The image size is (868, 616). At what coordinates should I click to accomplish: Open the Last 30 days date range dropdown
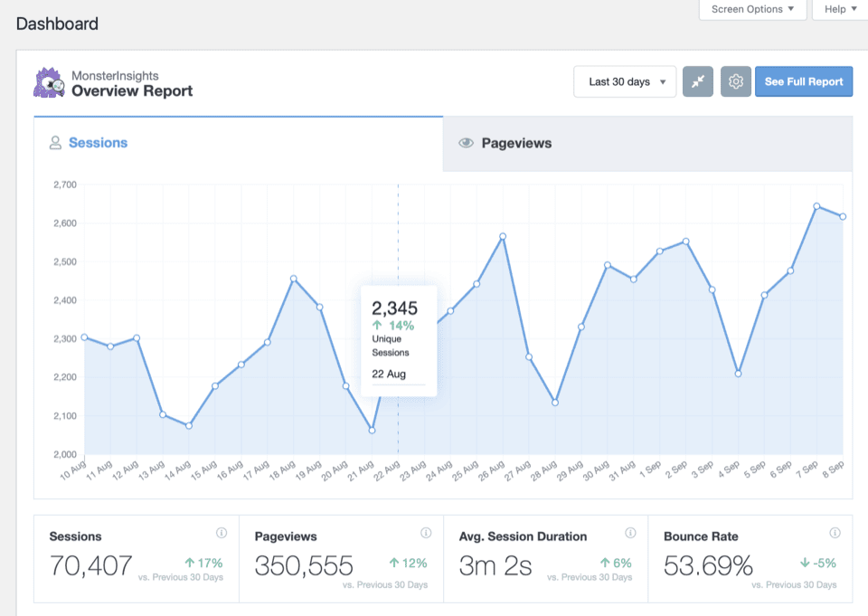pyautogui.click(x=625, y=81)
